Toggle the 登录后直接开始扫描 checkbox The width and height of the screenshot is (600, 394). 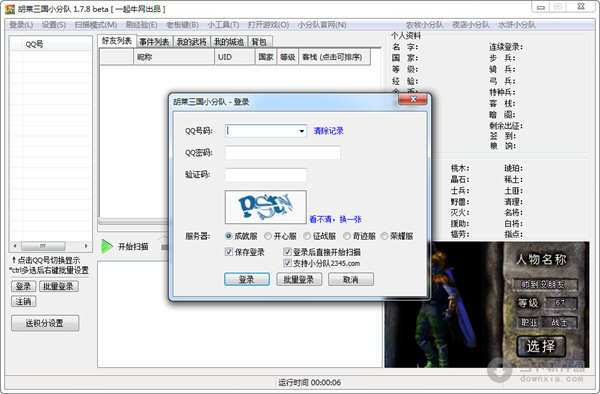coord(287,252)
